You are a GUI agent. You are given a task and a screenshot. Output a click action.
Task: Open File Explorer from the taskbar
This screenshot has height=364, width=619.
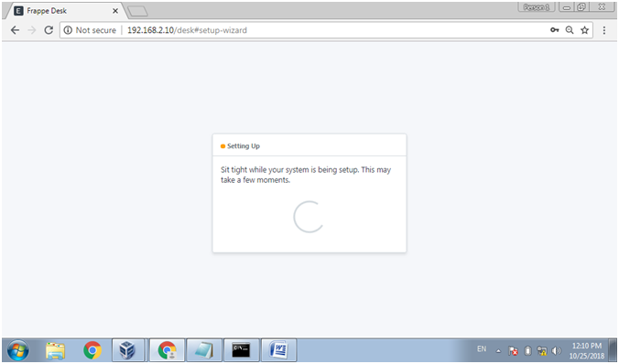(x=55, y=350)
